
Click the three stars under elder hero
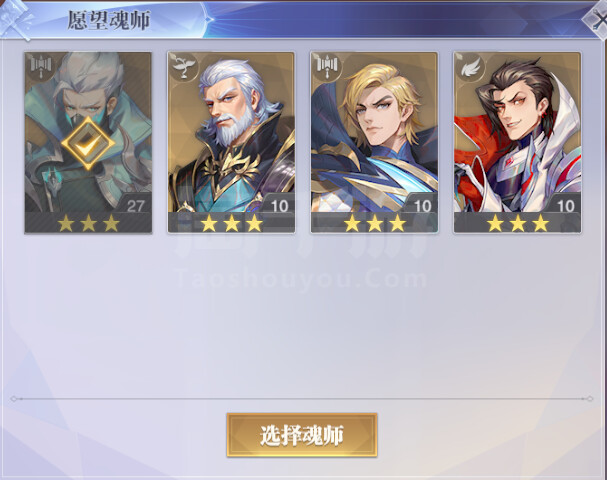231,223
